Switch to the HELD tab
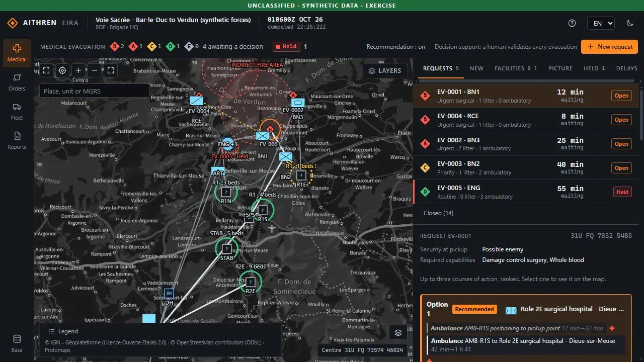 tap(594, 68)
